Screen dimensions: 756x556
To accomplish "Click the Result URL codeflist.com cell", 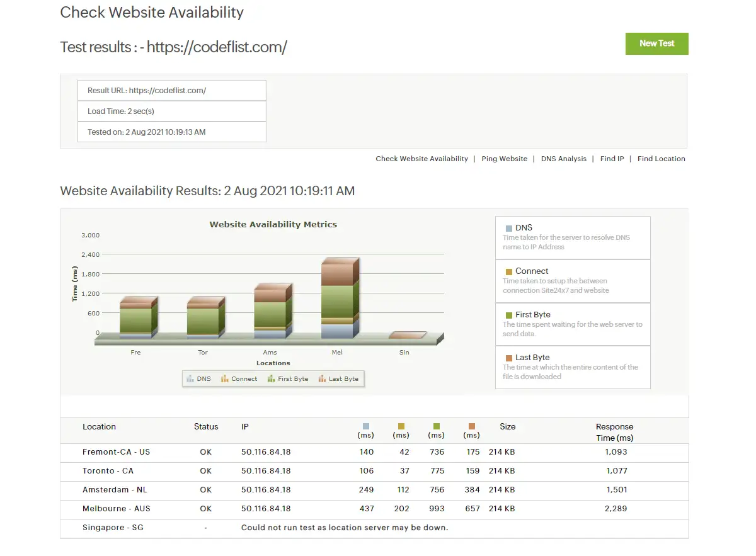I will click(171, 91).
